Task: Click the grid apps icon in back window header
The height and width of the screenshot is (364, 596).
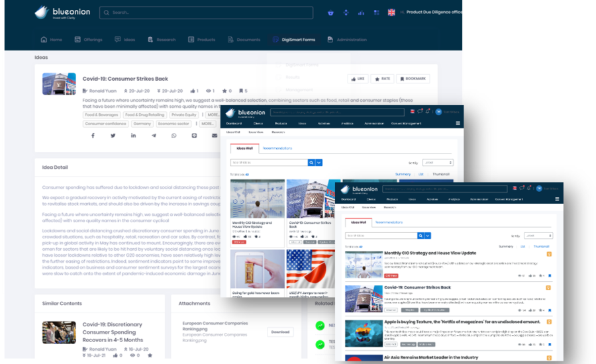Action: [376, 13]
